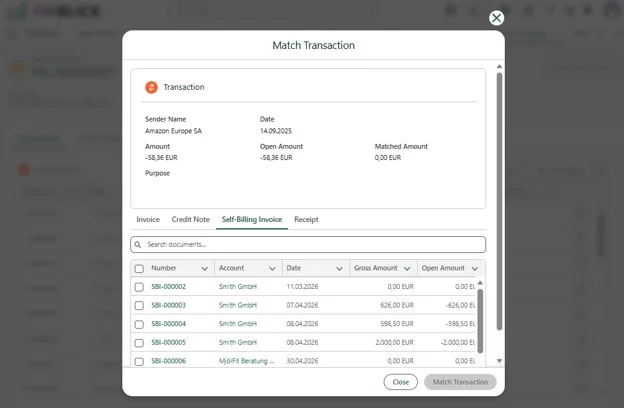Open document link SBI-000005
624x408 pixels.
[x=168, y=342]
